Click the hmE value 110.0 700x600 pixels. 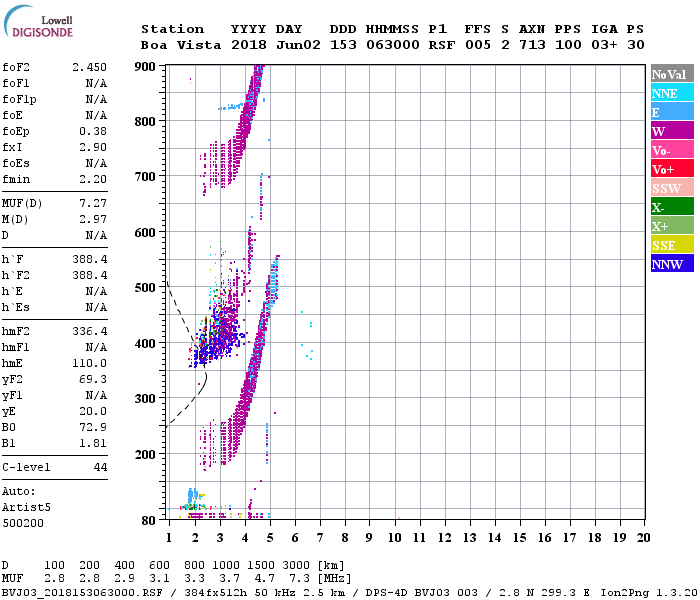click(x=89, y=363)
